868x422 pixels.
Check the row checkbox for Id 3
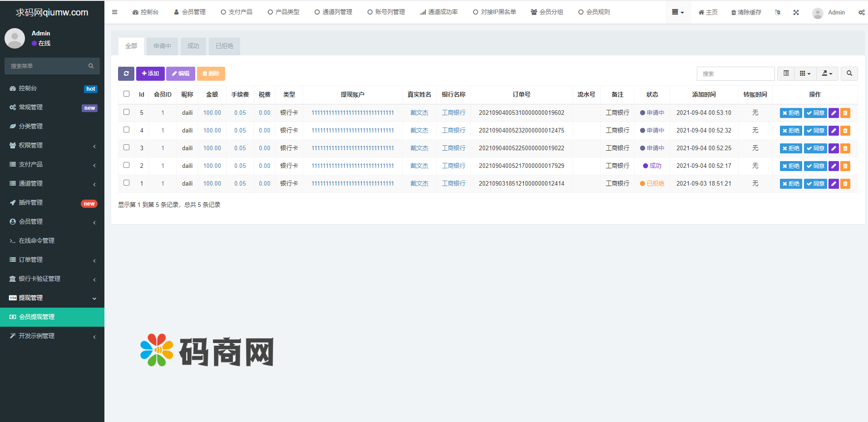pyautogui.click(x=126, y=147)
